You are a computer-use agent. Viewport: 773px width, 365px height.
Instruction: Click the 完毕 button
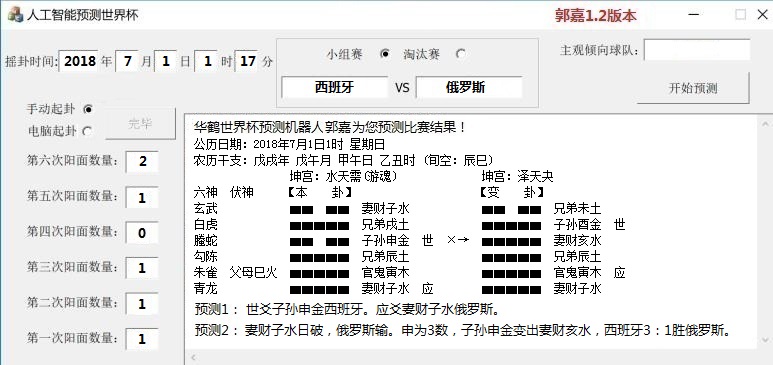click(141, 124)
